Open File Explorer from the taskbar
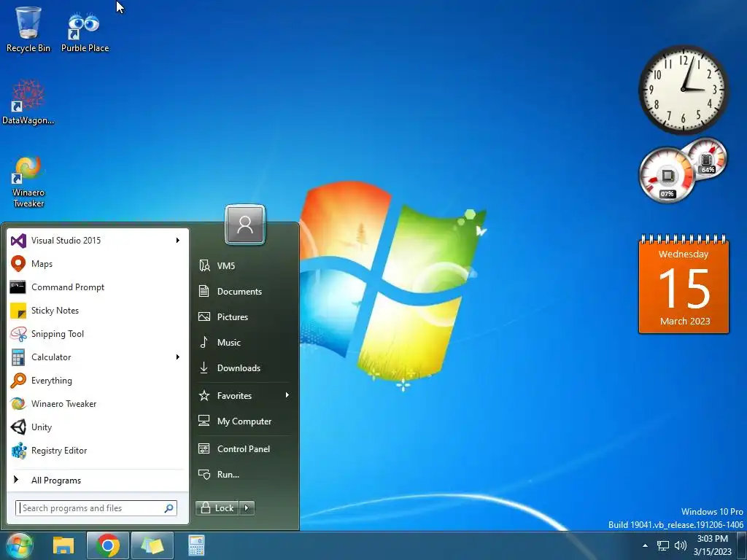Screen dimensions: 747x560 (x=63, y=545)
